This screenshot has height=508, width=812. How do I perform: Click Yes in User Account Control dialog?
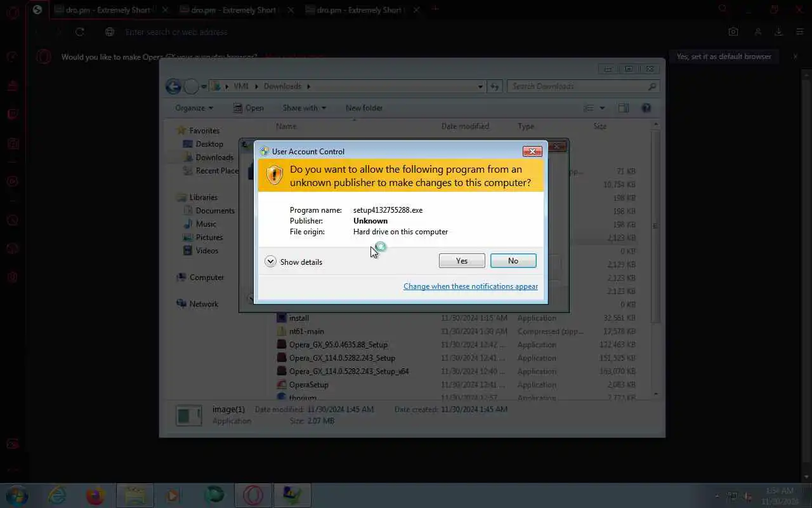462,261
